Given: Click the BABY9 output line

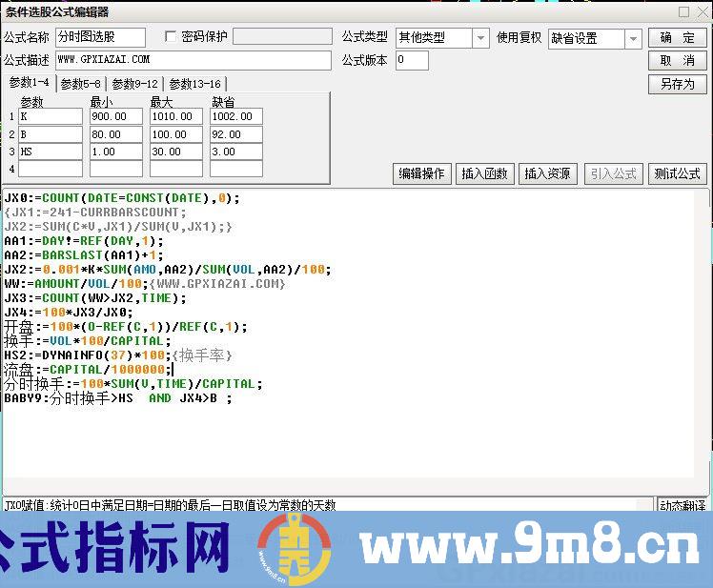Looking at the screenshot, I should coord(118,398).
